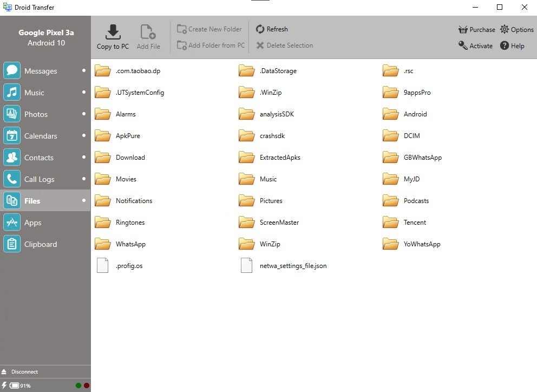Click Add Folder from PC
Viewport: 537px width, 392px height.
coord(211,45)
